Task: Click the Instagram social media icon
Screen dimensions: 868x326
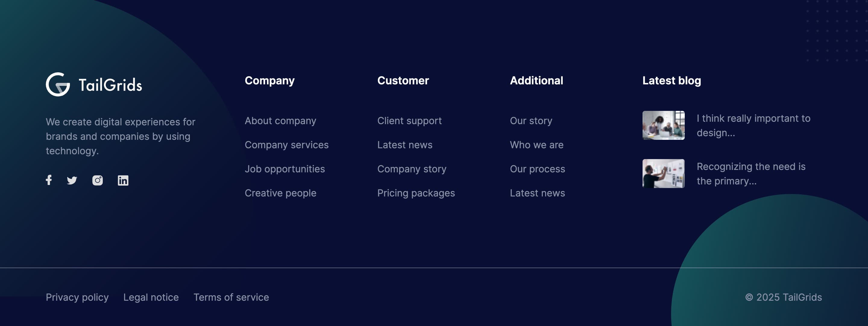Action: pos(97,180)
